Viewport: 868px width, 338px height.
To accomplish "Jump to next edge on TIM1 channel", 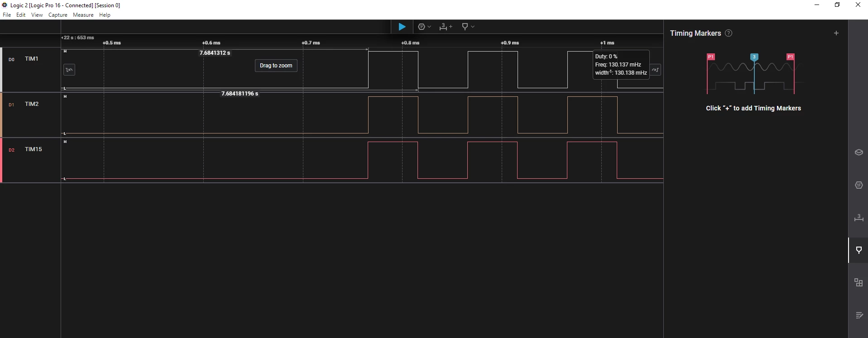I will click(656, 70).
